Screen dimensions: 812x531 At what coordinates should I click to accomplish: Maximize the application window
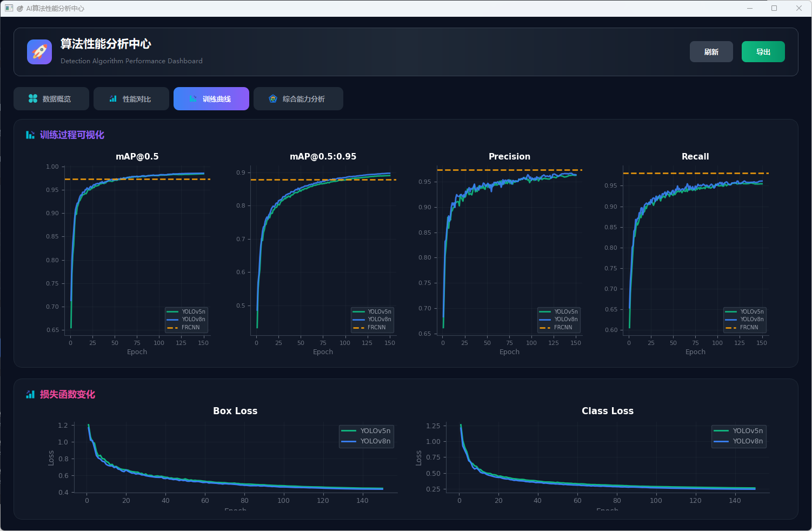coord(774,8)
